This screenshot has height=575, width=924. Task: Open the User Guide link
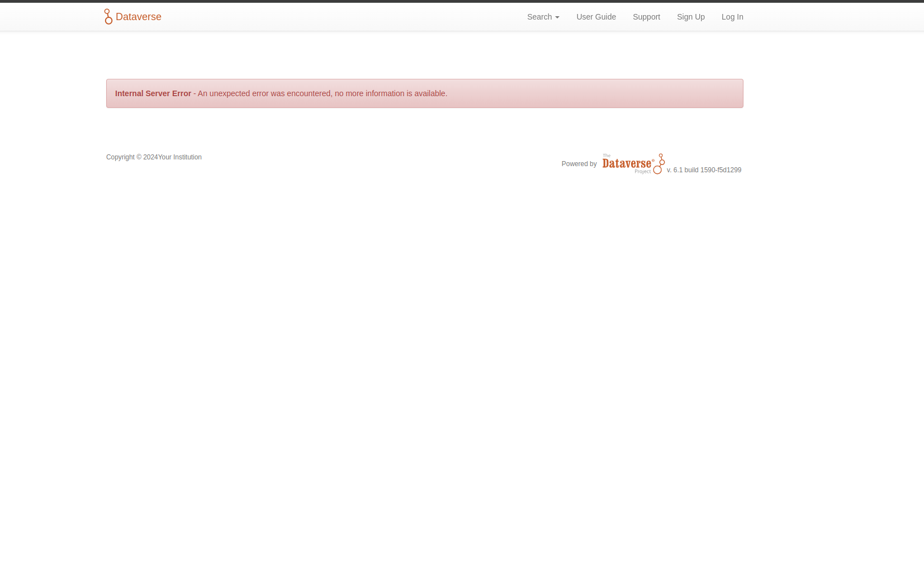(596, 17)
